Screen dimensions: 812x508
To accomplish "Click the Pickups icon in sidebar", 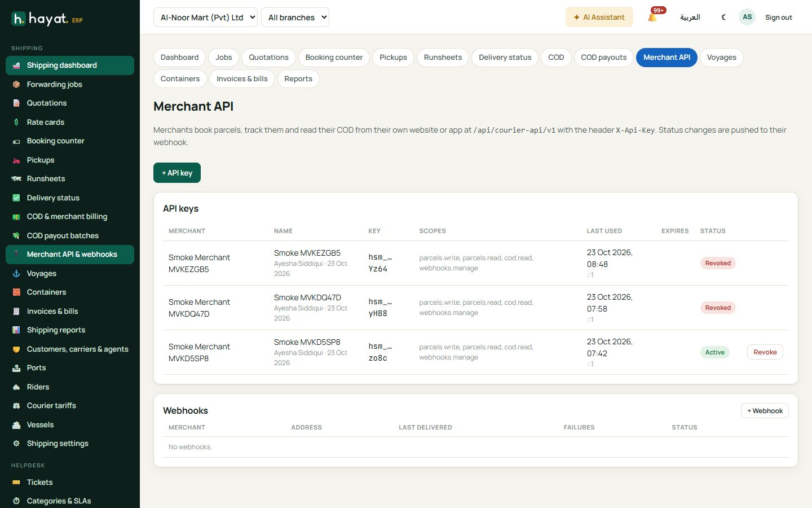I will point(16,160).
